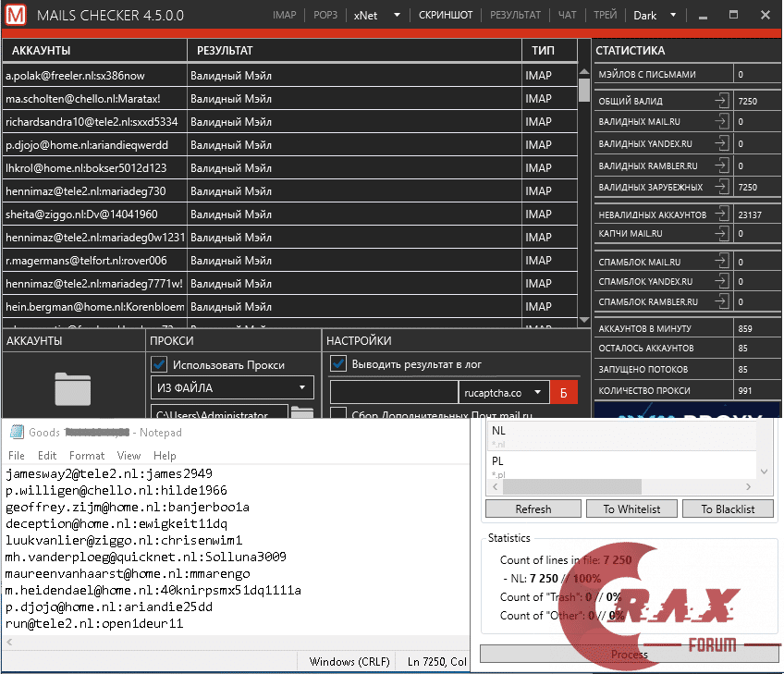The height and width of the screenshot is (674, 784).
Task: Open Notepad Help menu
Action: point(165,456)
